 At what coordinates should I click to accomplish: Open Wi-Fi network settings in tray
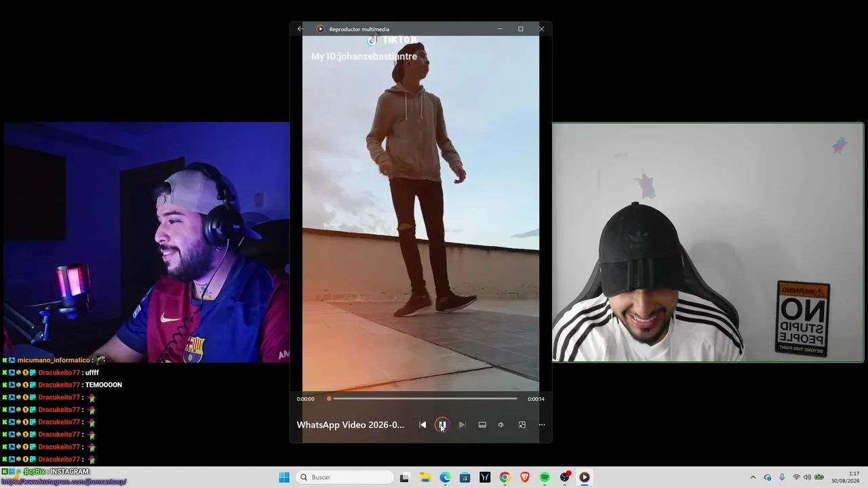(796, 477)
